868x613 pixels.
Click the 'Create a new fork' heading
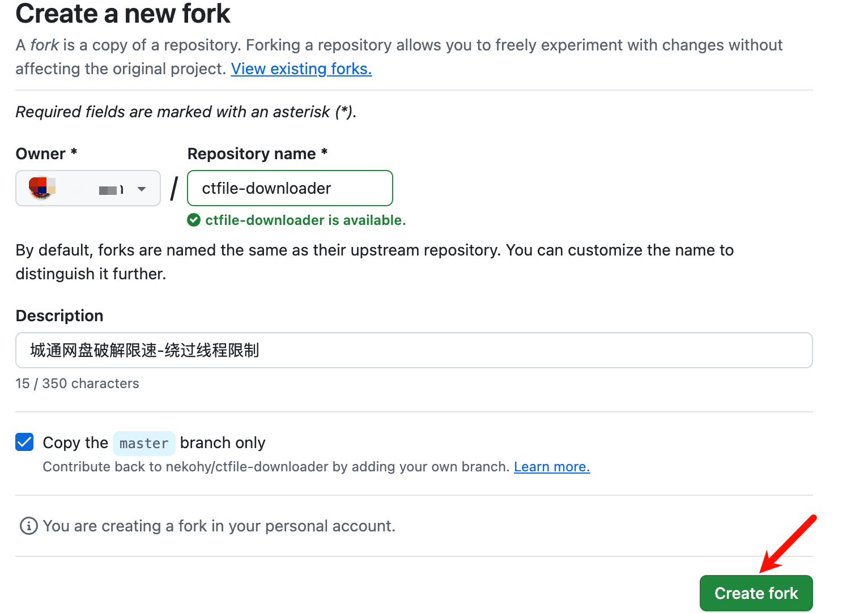point(123,14)
